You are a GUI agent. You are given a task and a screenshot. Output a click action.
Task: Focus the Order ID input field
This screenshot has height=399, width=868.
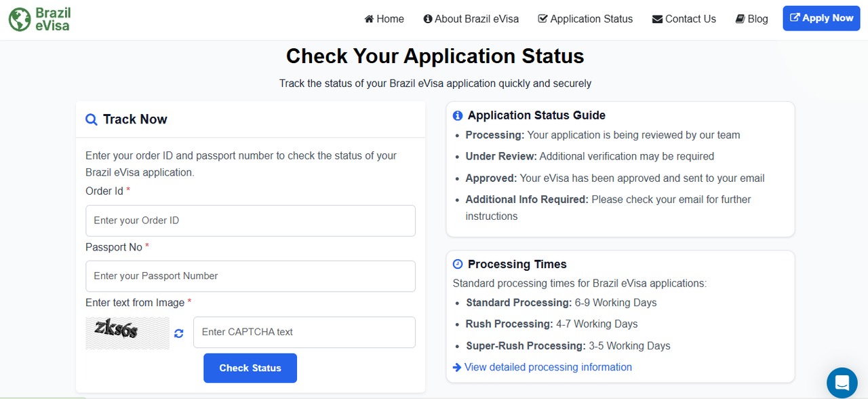pyautogui.click(x=250, y=221)
